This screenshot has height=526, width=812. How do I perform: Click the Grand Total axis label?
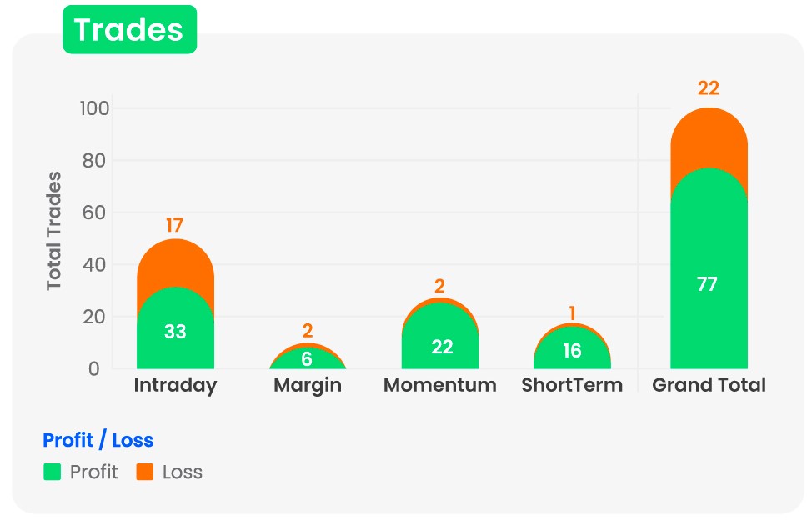(709, 385)
